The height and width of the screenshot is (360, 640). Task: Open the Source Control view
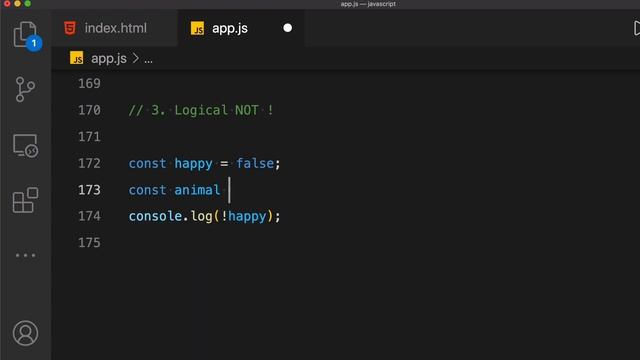point(25,89)
